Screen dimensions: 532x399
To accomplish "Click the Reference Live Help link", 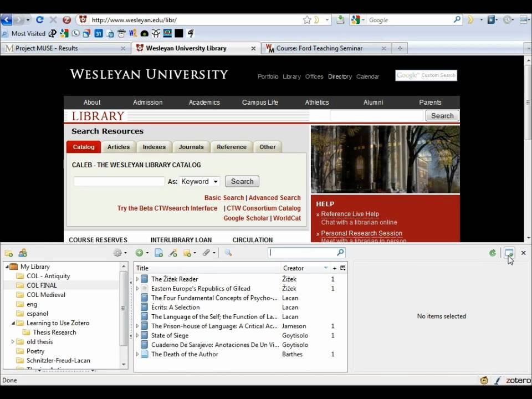I will (350, 214).
